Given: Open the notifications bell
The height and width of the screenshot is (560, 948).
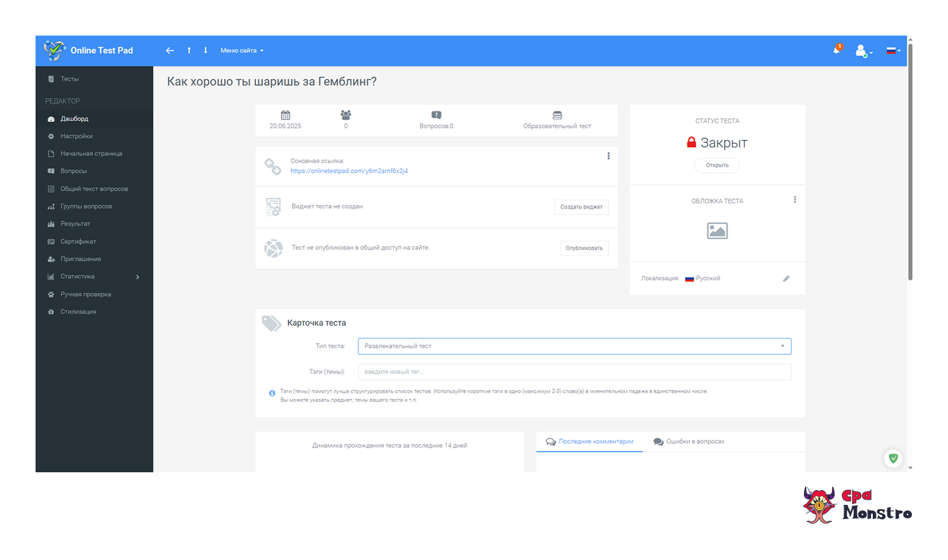Looking at the screenshot, I should pyautogui.click(x=837, y=49).
